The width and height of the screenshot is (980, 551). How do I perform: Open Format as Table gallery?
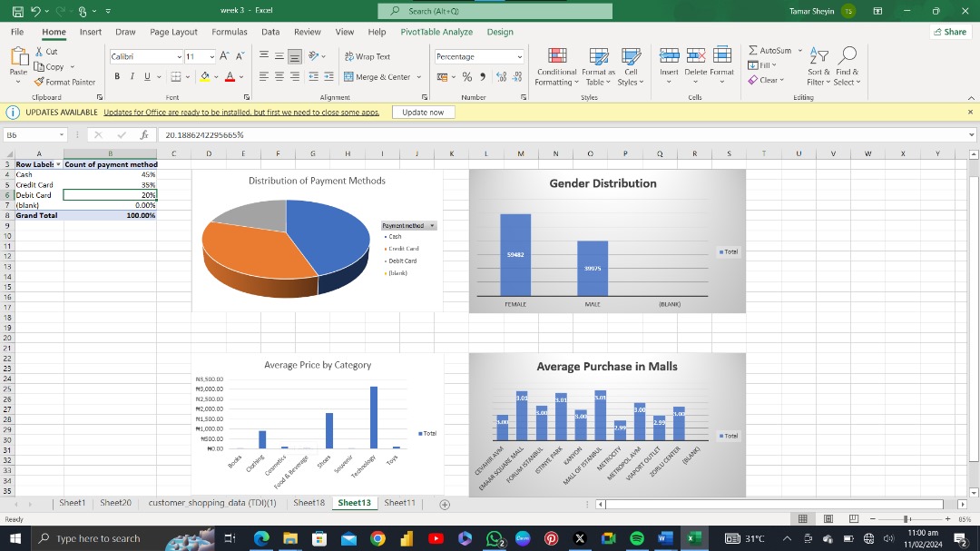tap(598, 67)
